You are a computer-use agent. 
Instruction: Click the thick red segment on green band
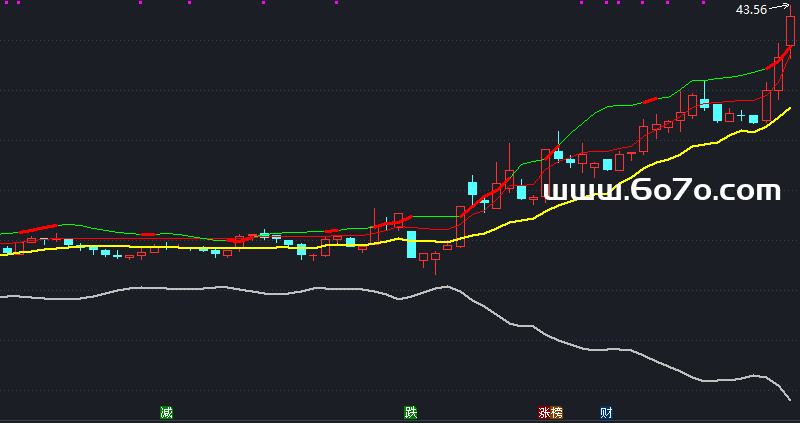click(x=650, y=100)
